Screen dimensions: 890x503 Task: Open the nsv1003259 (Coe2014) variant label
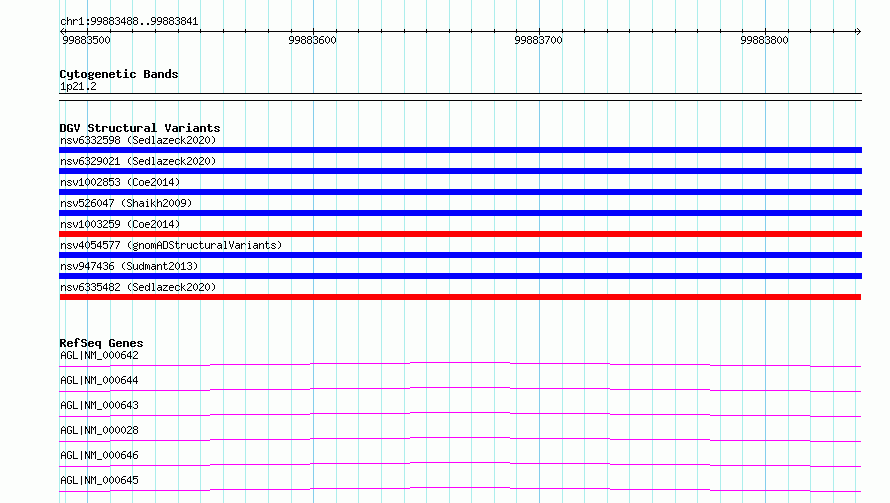point(120,224)
